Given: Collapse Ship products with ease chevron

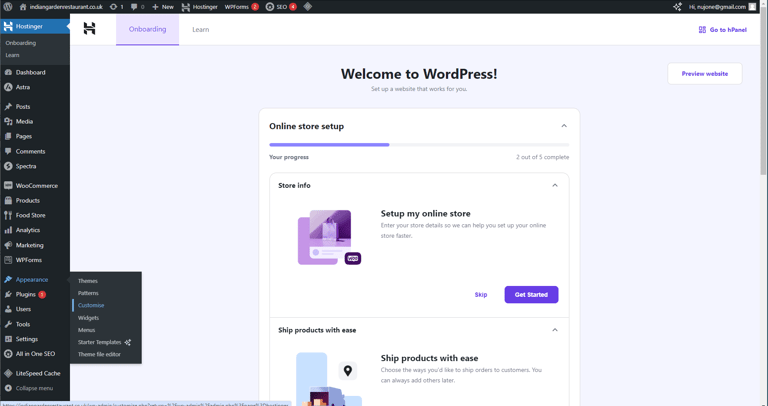Looking at the screenshot, I should 555,330.
